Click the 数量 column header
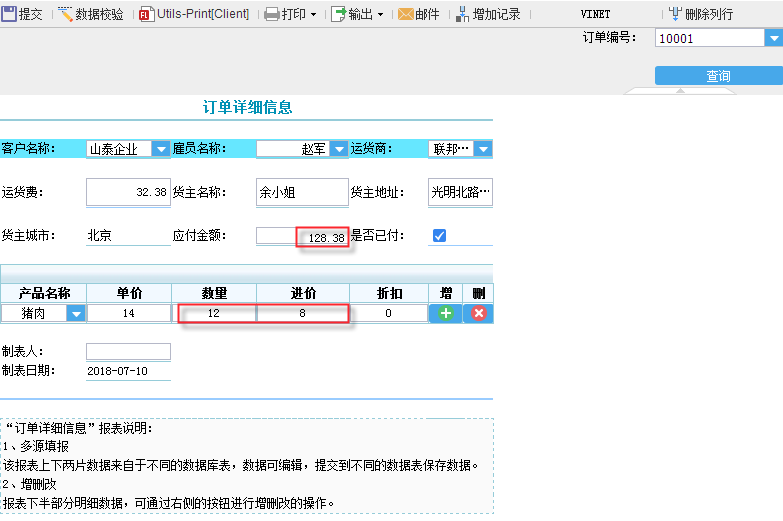 coord(214,293)
